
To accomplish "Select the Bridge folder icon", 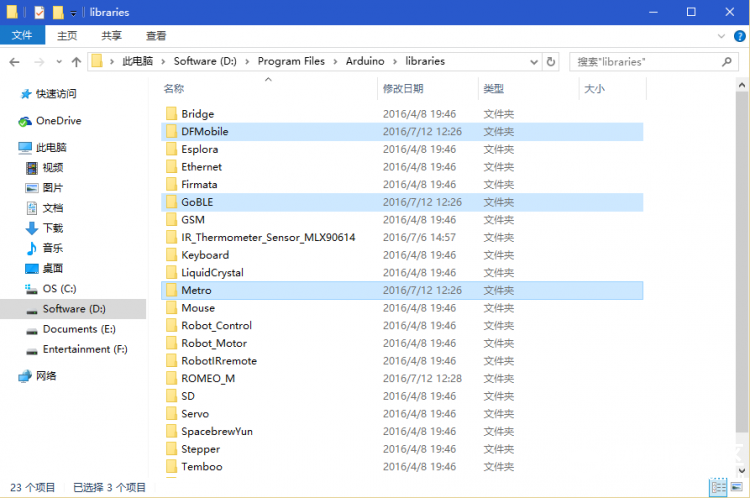I will click(x=171, y=114).
